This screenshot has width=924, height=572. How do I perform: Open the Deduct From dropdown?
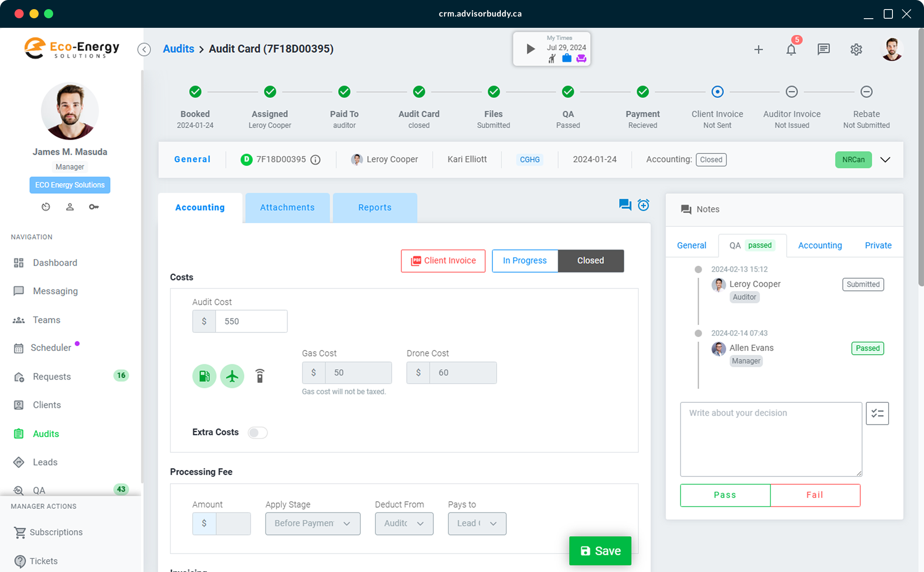404,523
